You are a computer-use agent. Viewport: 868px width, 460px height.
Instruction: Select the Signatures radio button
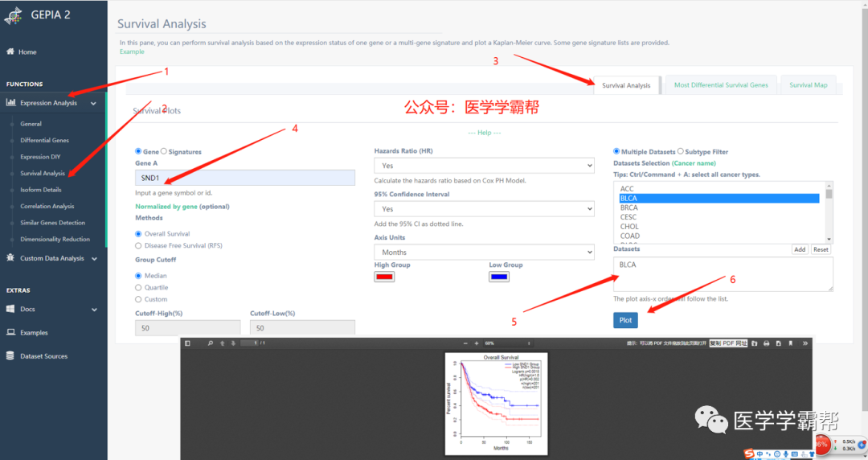tap(164, 151)
